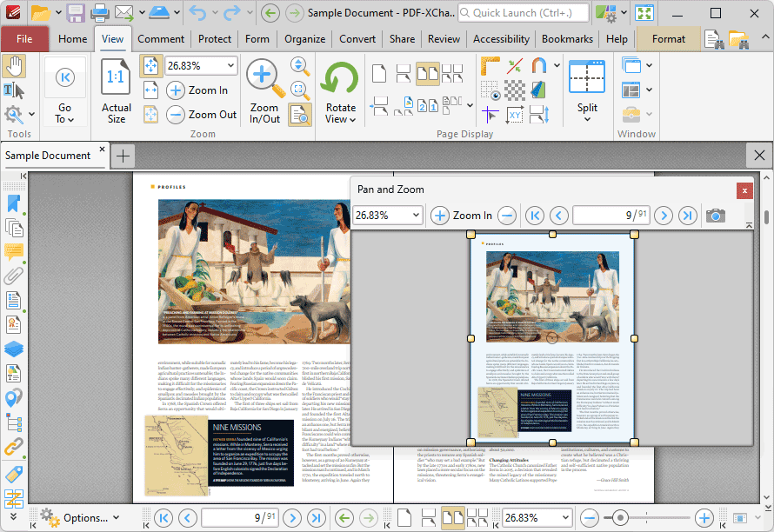This screenshot has height=532, width=774.
Task: Click the Fit Width icon in ribbon
Action: tap(150, 90)
